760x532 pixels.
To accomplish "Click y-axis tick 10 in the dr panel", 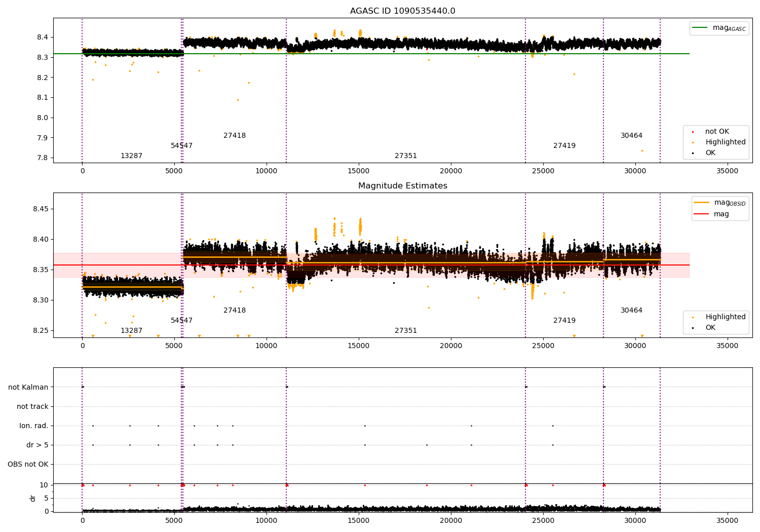I will pos(44,485).
